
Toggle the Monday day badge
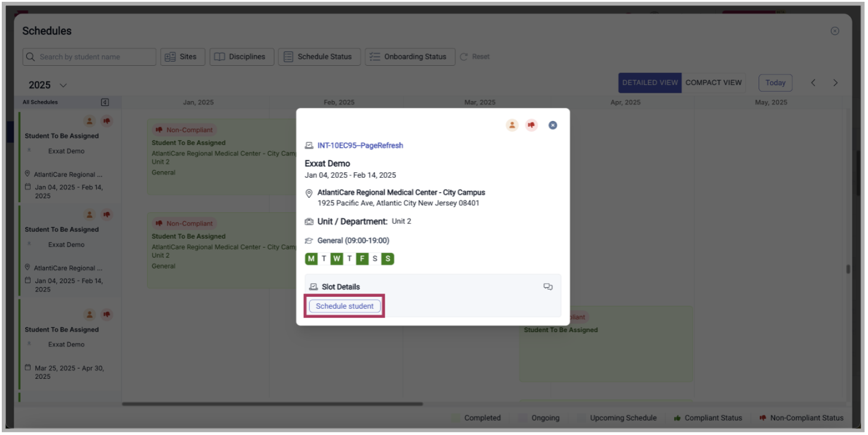coord(311,258)
